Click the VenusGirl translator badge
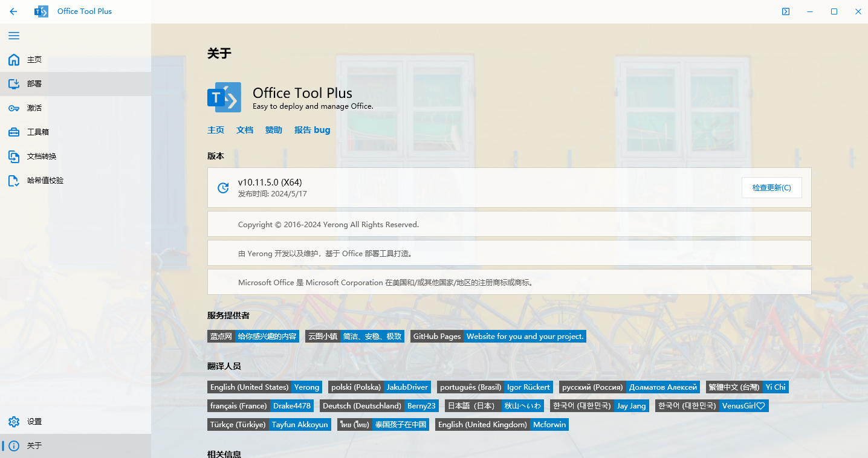This screenshot has height=458, width=868. [712, 406]
